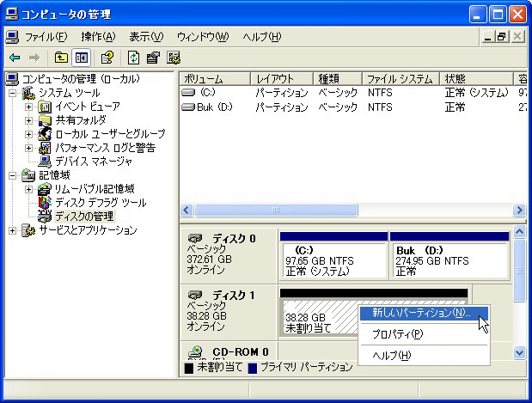
Task: Select the Buk (D:) partition block
Action: coord(449,255)
